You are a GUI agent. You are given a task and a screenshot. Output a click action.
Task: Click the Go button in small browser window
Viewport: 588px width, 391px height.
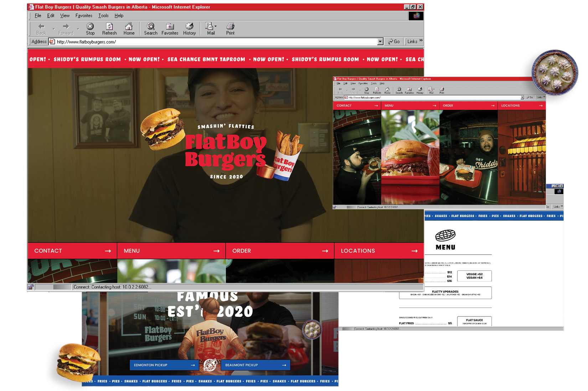(x=530, y=97)
